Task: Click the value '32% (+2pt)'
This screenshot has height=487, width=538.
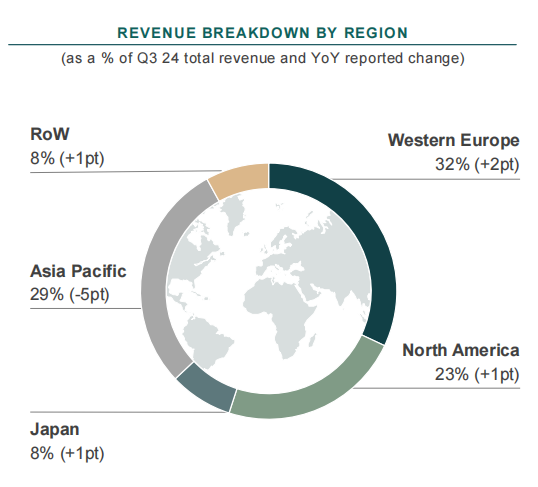Action: tap(477, 164)
